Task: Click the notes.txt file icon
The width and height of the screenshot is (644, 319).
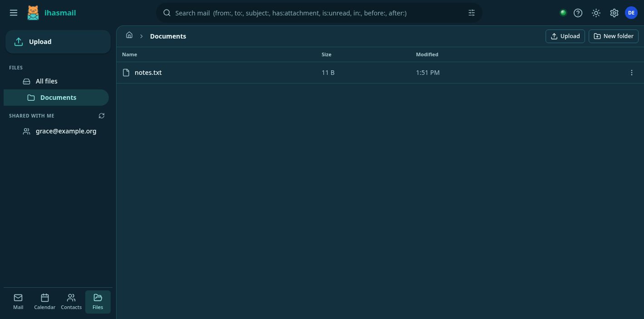Action: [x=126, y=73]
